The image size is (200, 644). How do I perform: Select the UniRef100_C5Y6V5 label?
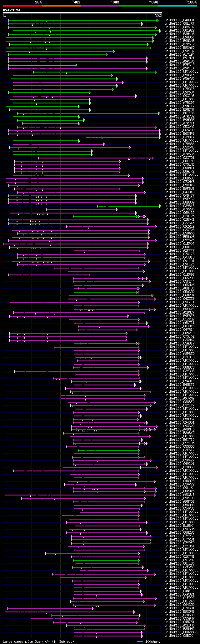pyautogui.click(x=179, y=240)
